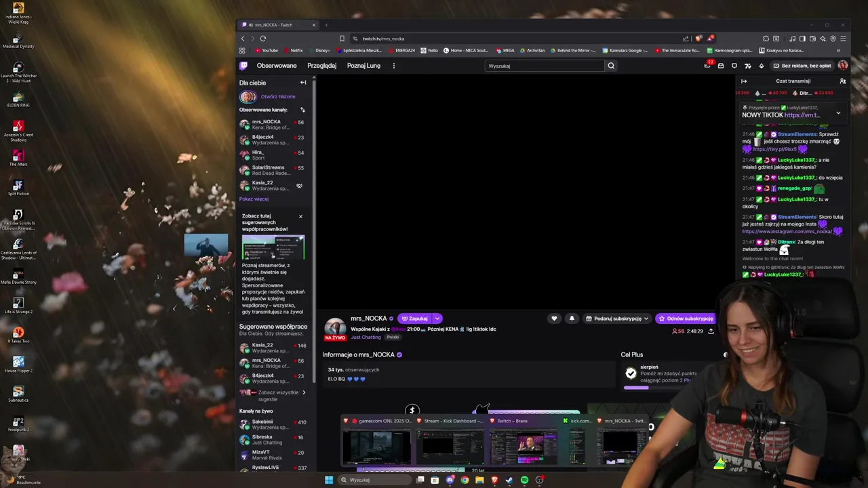Click the share stream upload icon
868x488 pixels.
tap(711, 331)
